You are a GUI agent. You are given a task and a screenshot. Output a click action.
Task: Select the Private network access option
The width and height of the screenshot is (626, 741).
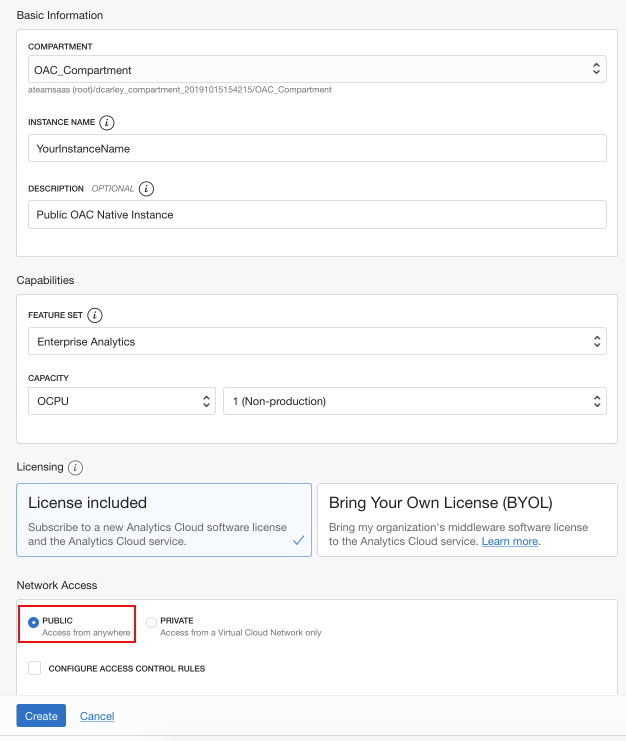click(x=152, y=622)
